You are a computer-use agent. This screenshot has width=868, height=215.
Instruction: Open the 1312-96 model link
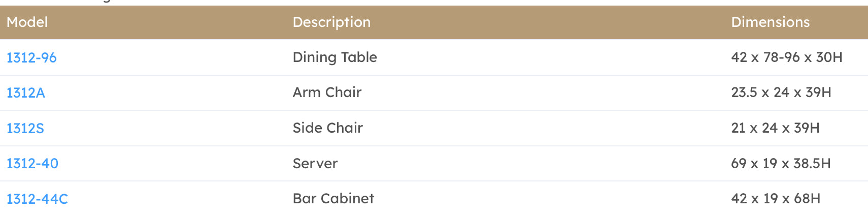pyautogui.click(x=31, y=58)
